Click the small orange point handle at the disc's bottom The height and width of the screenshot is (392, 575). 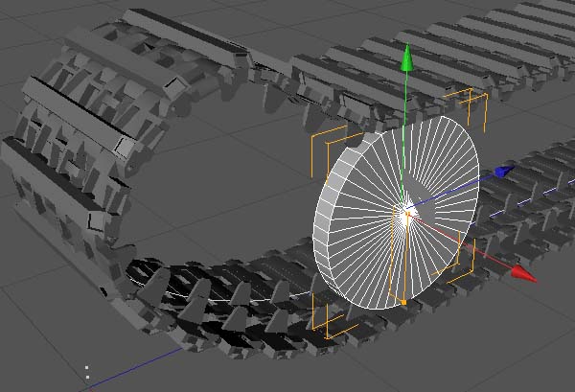tap(403, 303)
